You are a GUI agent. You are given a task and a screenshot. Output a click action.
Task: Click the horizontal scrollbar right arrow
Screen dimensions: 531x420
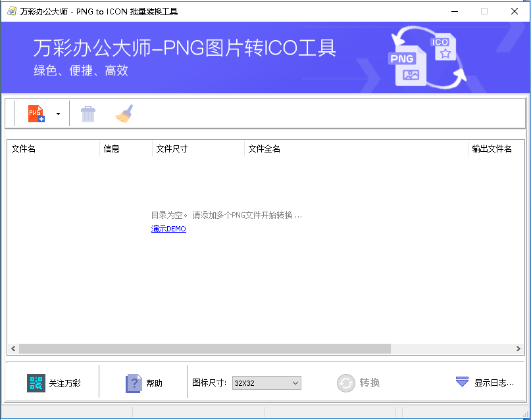[x=518, y=348]
